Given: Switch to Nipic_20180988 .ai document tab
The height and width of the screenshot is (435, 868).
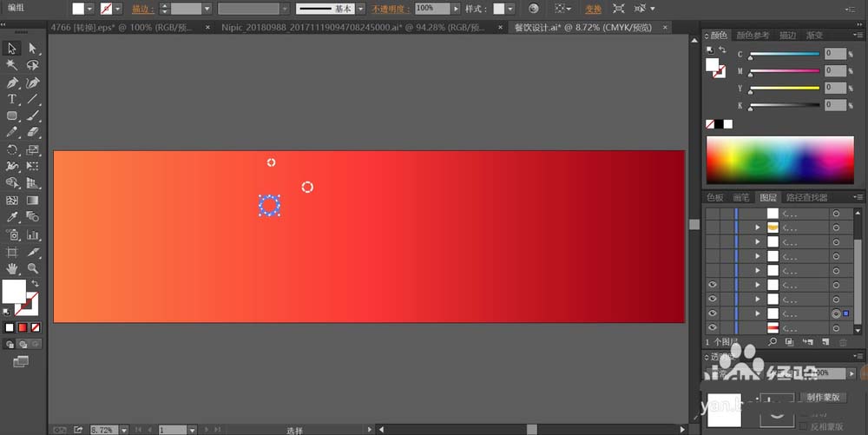Looking at the screenshot, I should coord(353,27).
